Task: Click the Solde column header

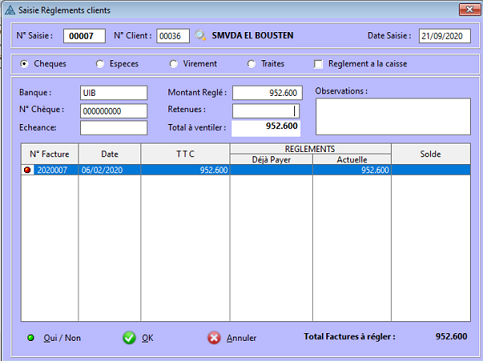Action: (431, 154)
